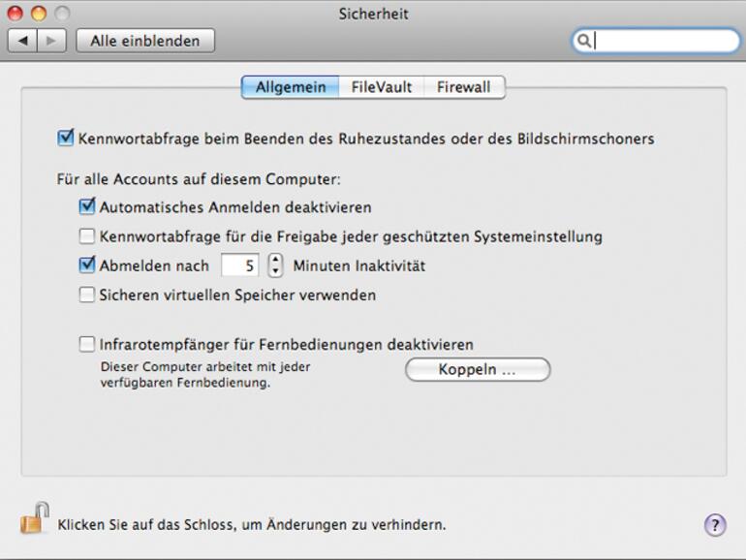Click the lock icon to prevent changes
746x560 pixels.
tap(35, 518)
